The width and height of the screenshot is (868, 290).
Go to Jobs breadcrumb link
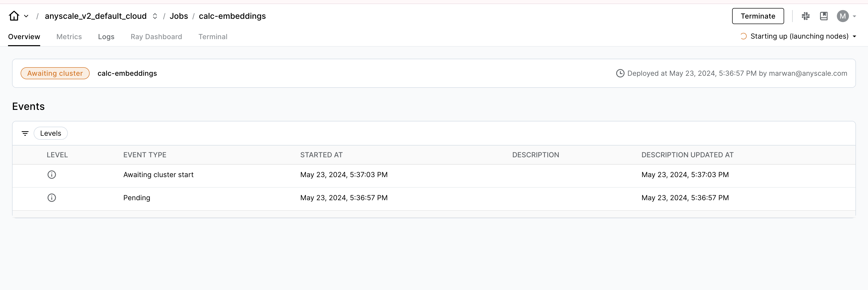(x=179, y=16)
